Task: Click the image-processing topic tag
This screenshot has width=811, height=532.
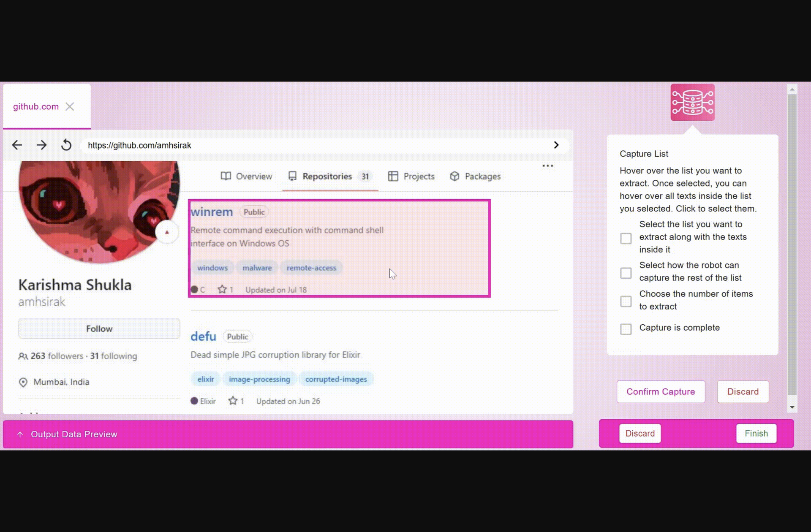Action: pos(260,379)
